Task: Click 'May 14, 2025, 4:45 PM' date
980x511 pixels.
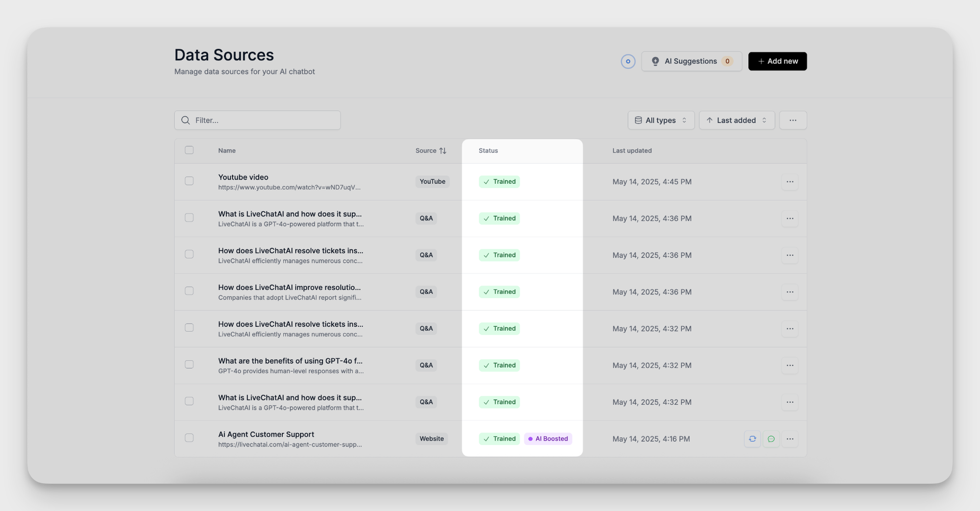Action: coord(652,182)
